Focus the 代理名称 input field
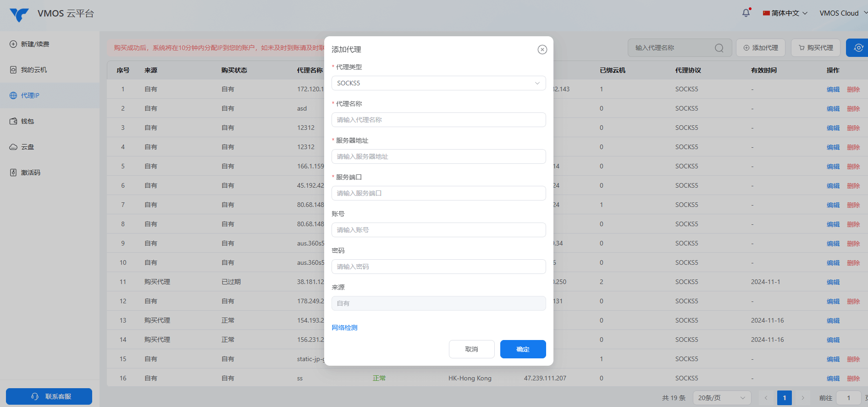 point(438,120)
